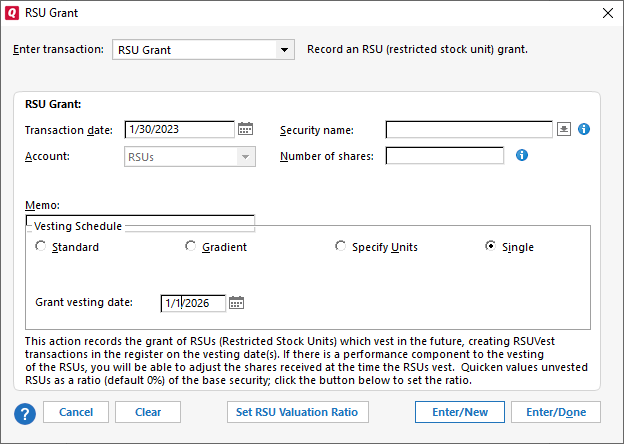The width and height of the screenshot is (624, 444).
Task: Select the Gradient vesting schedule option
Action: 191,247
